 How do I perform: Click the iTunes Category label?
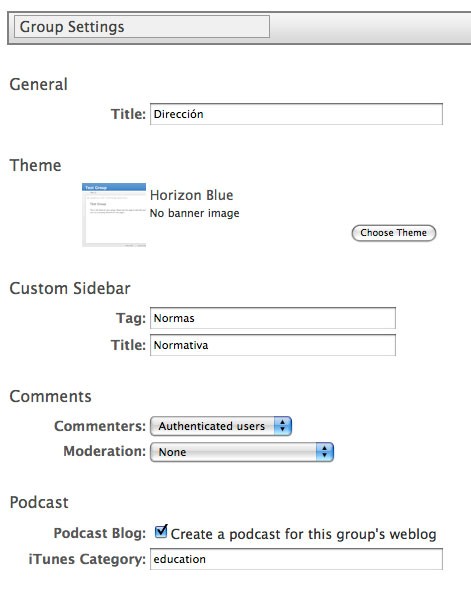point(87,559)
